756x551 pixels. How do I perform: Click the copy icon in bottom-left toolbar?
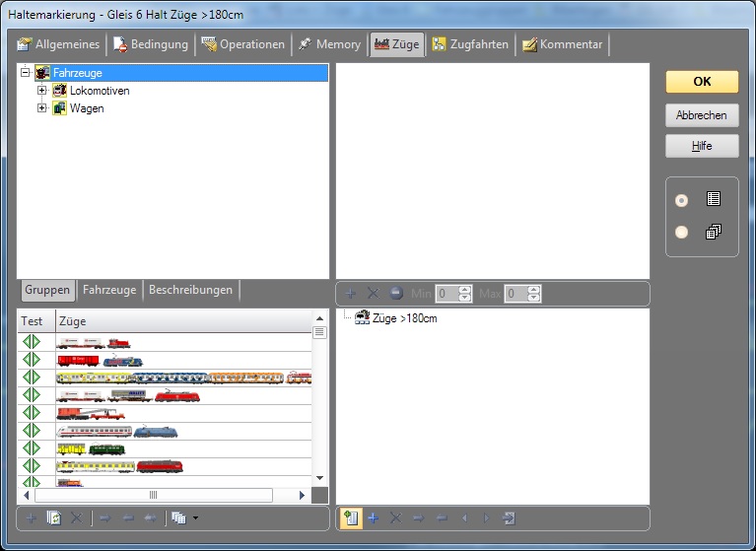tap(178, 517)
